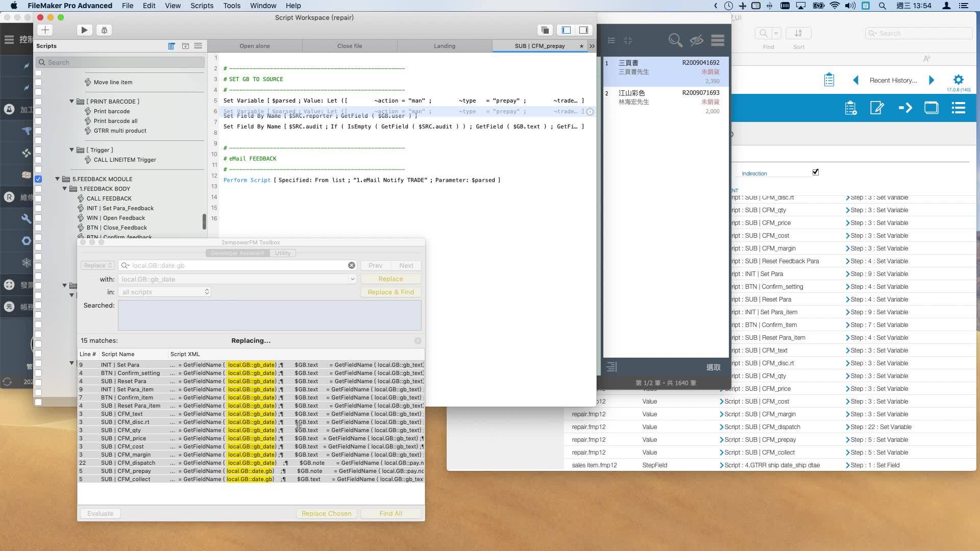Open the 'with' replacement value dropdown
The image size is (980, 551).
tap(352, 279)
